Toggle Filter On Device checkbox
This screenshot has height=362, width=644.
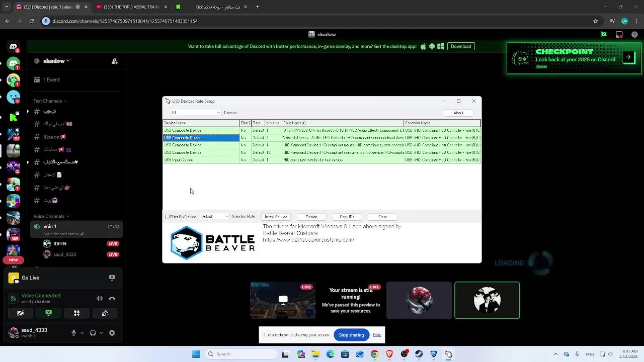click(x=168, y=217)
